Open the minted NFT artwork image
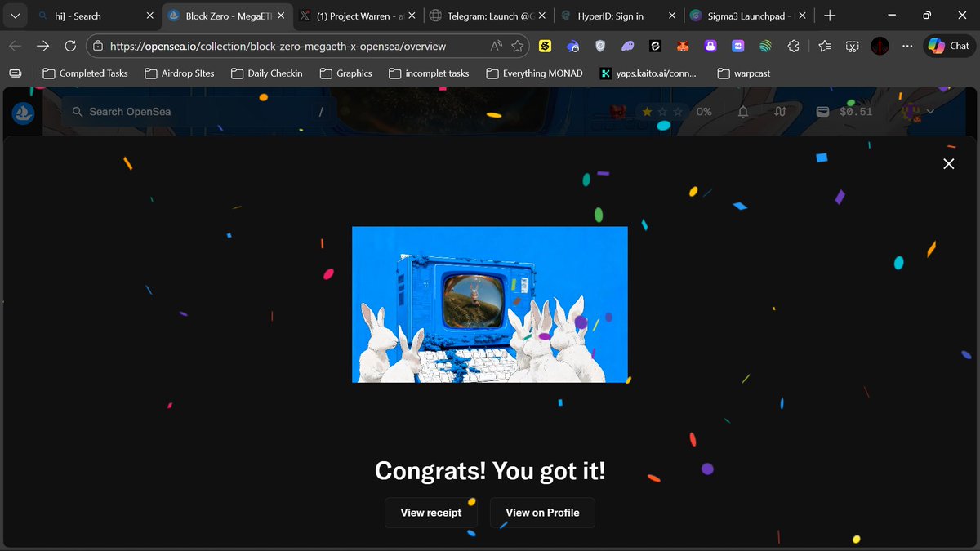 coord(490,304)
